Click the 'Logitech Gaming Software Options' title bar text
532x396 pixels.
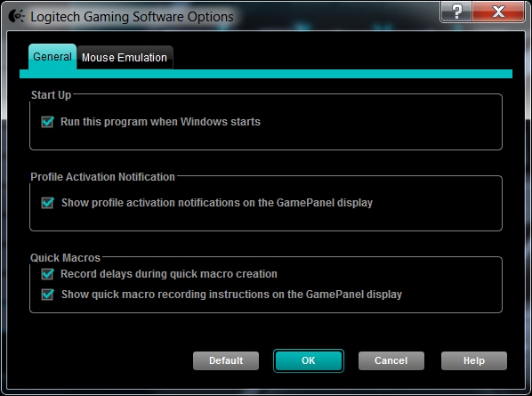[x=132, y=17]
